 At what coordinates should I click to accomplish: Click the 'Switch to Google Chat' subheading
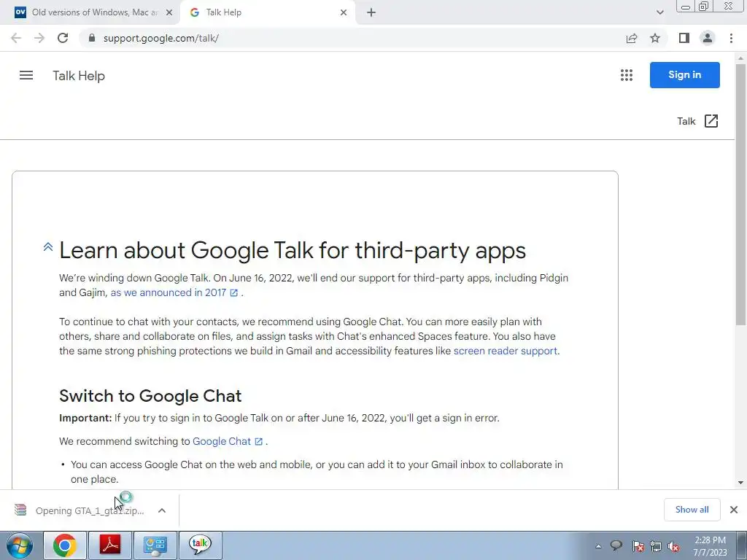150,396
